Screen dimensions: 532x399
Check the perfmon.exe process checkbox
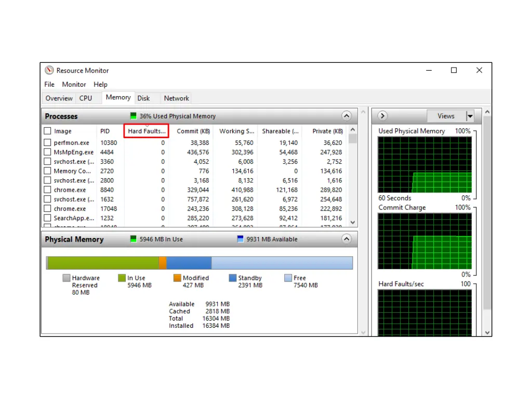[47, 142]
